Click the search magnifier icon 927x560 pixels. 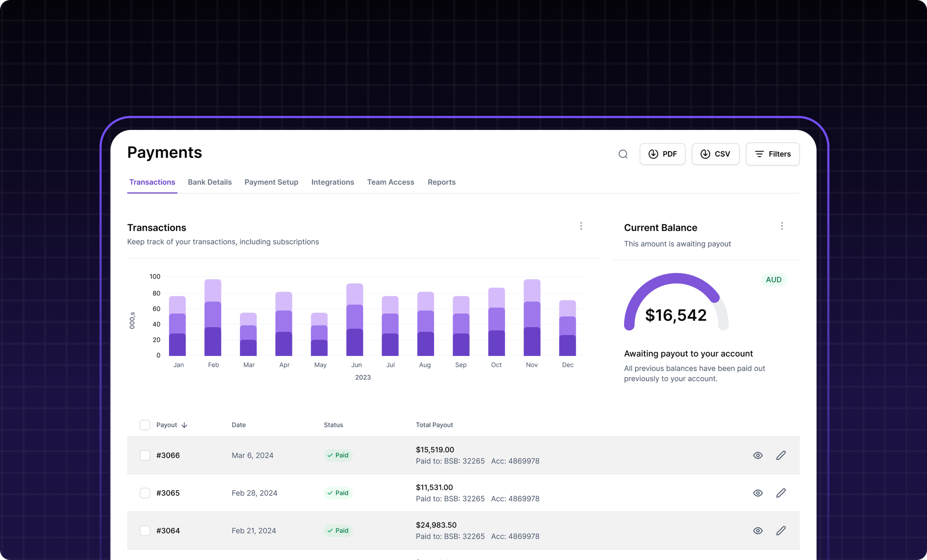tap(623, 154)
